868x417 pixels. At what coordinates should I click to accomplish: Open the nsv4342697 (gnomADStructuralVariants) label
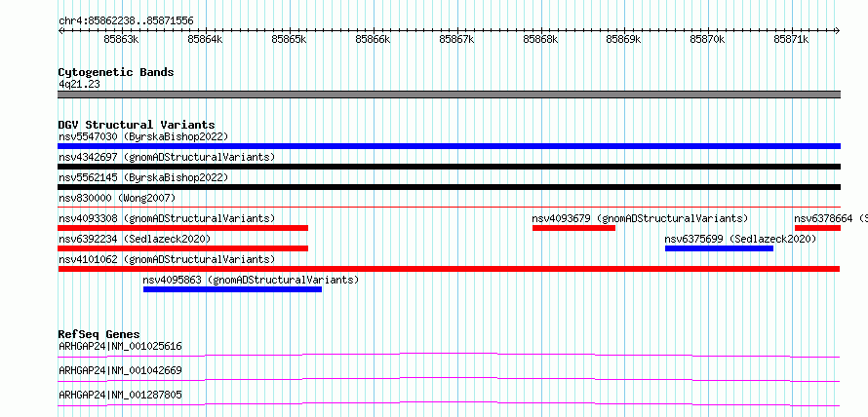click(167, 157)
